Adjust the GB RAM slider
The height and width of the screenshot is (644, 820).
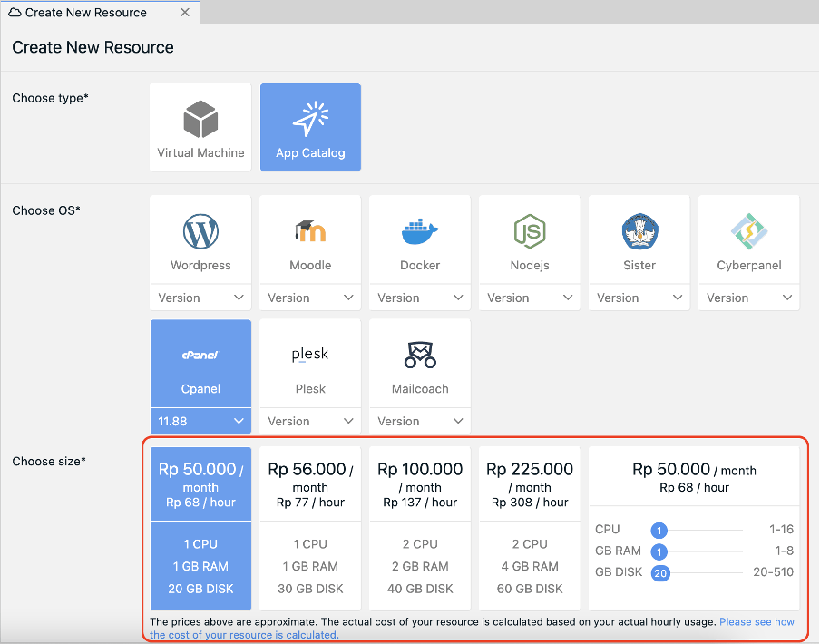click(659, 551)
